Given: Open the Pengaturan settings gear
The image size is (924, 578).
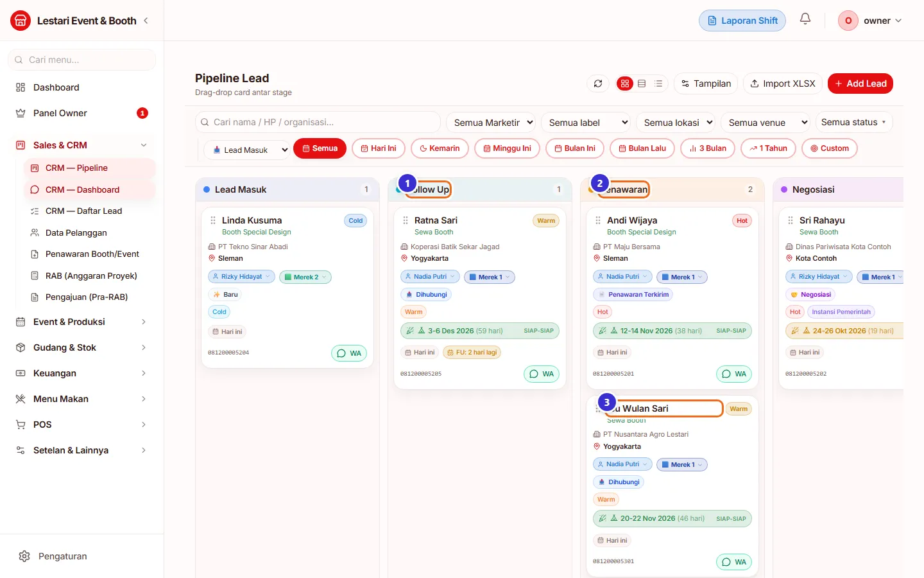Looking at the screenshot, I should click(x=24, y=556).
